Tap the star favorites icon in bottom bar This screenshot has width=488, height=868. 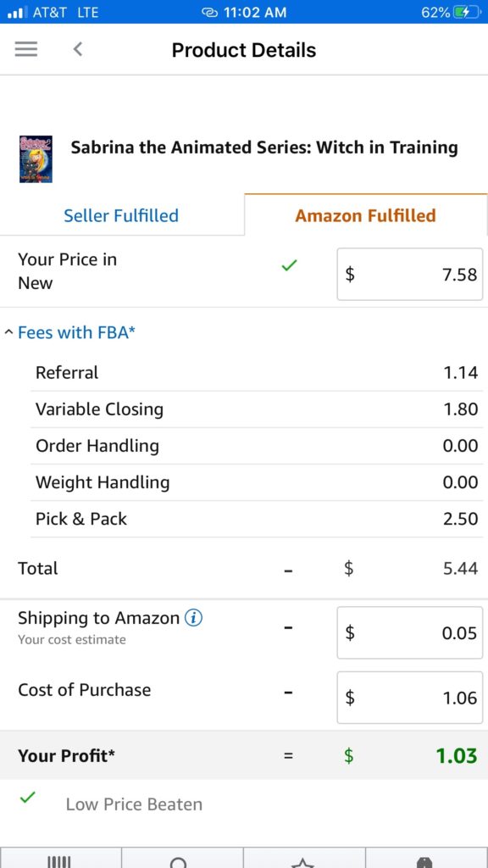[304, 861]
